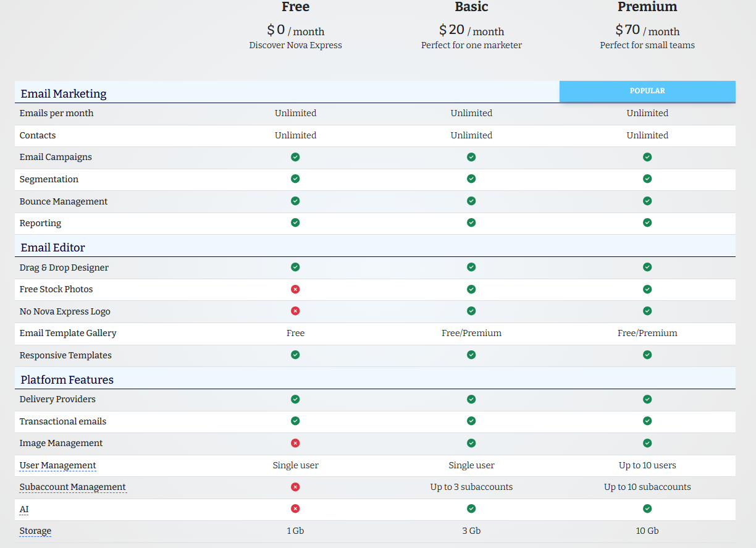Screen dimensions: 756x548
Task: Click Premium check for Drag & Drop Designer
Action: coord(647,267)
